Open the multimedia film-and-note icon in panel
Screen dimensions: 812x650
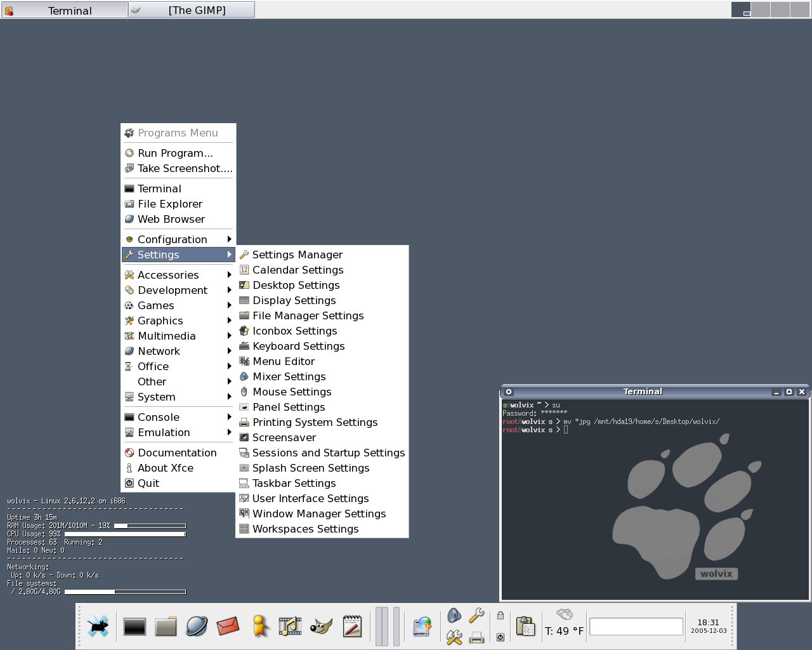click(x=290, y=627)
